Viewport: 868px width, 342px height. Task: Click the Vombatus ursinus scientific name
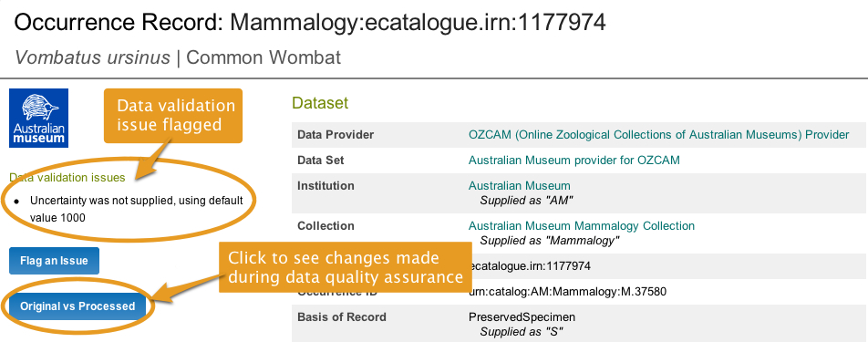click(92, 57)
